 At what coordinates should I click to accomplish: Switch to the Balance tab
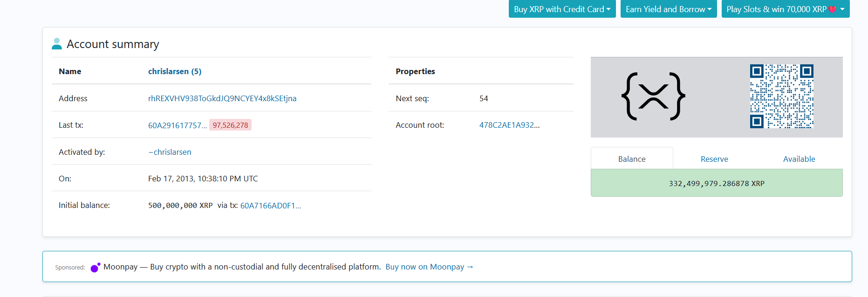(x=632, y=159)
